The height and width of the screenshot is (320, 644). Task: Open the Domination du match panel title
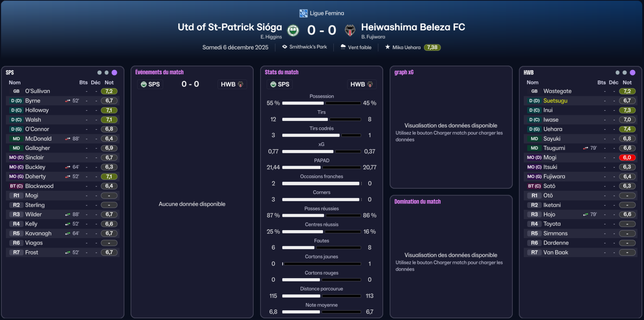point(417,202)
